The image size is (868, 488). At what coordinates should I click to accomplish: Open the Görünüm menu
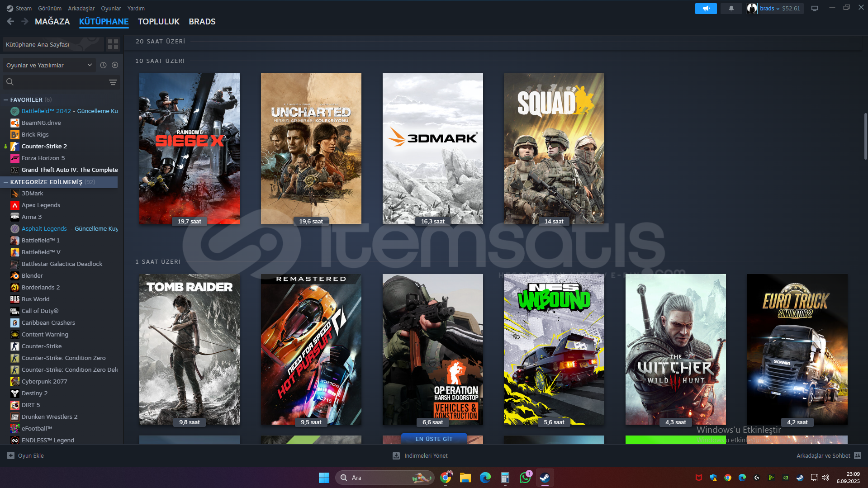[x=50, y=8]
